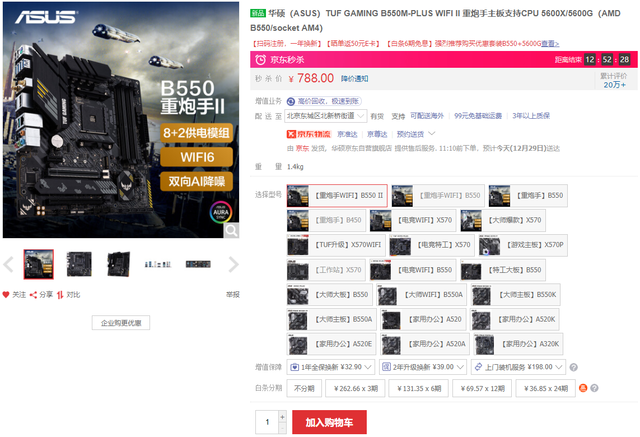Choose model 【重炮手】B550

pos(528,196)
